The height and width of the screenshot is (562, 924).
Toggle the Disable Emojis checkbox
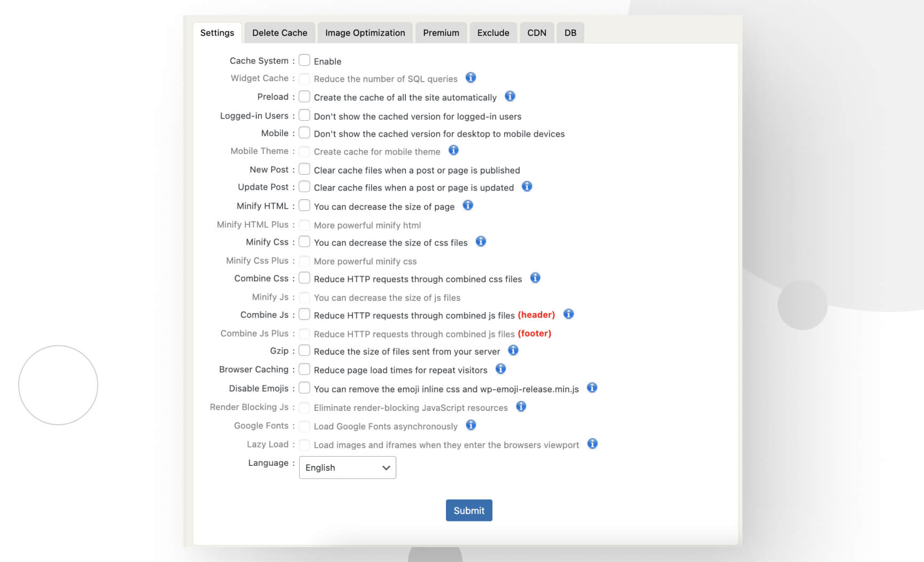(304, 388)
